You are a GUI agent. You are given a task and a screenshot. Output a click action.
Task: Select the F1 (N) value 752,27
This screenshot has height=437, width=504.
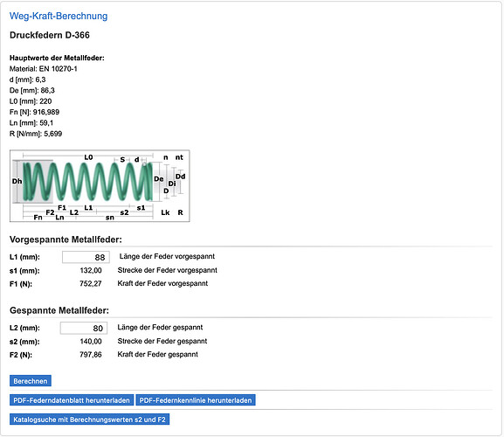pyautogui.click(x=91, y=284)
